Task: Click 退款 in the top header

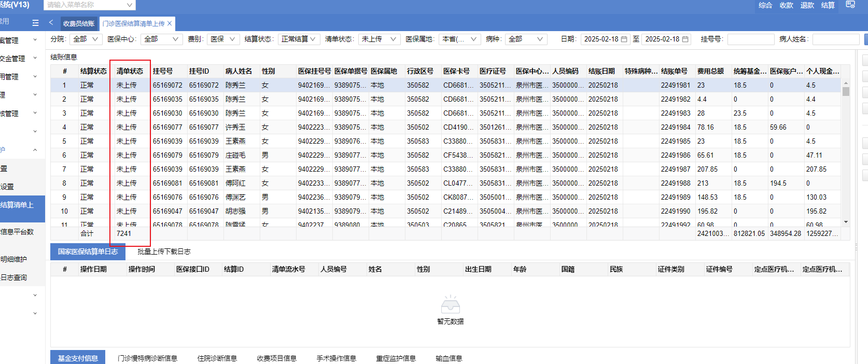Action: 807,5
